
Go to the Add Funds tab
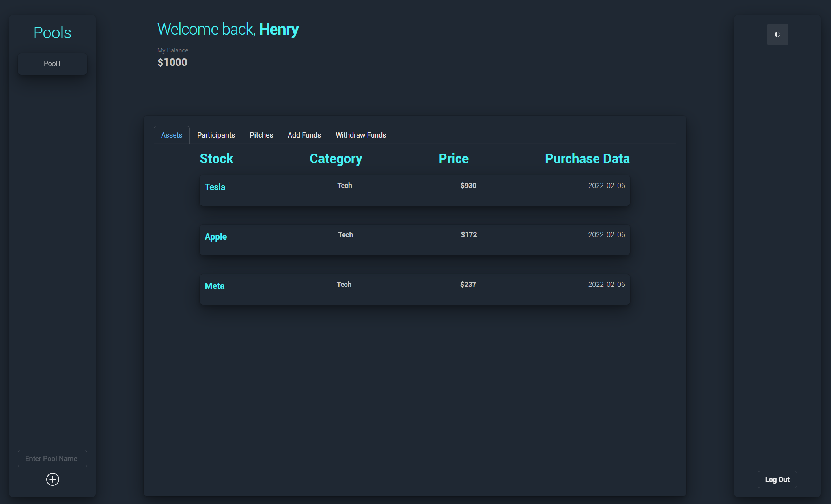point(304,135)
